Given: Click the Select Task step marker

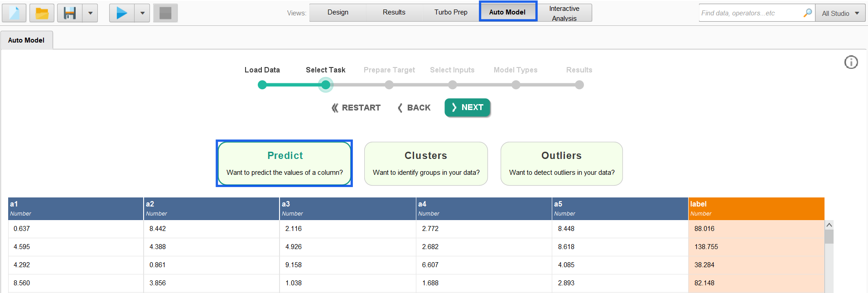Looking at the screenshot, I should (325, 85).
